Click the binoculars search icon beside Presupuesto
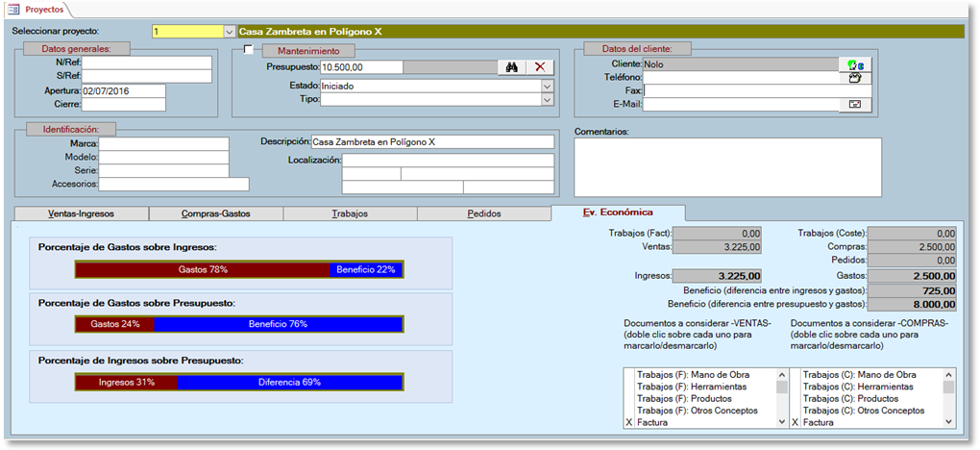 tap(512, 66)
